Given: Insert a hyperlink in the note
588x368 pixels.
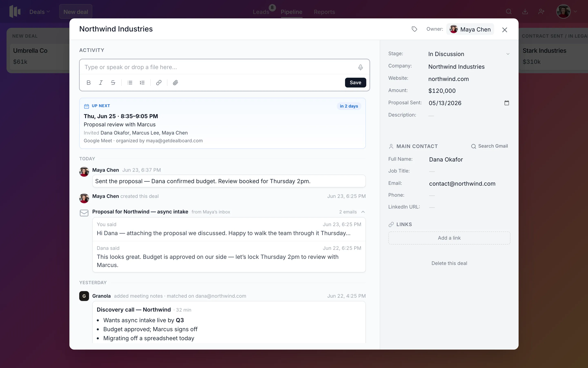Looking at the screenshot, I should (x=159, y=83).
